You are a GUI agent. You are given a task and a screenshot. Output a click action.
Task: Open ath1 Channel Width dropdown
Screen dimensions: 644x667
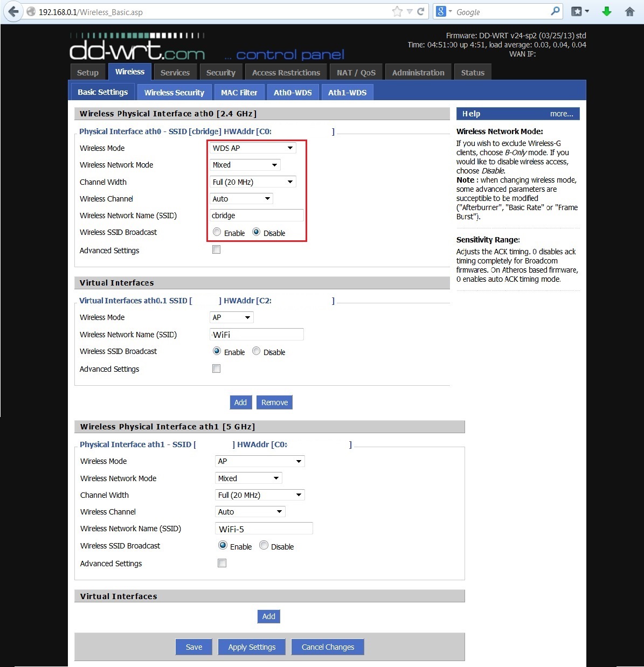tap(260, 495)
